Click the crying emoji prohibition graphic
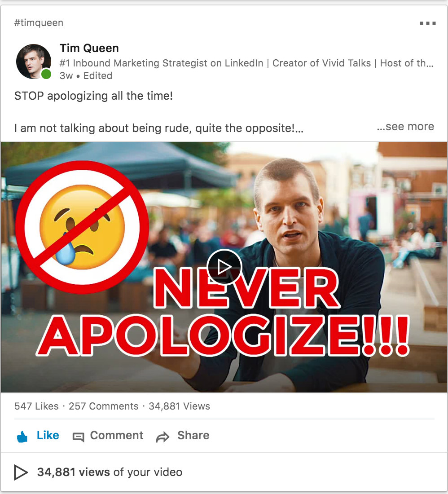 (x=82, y=227)
